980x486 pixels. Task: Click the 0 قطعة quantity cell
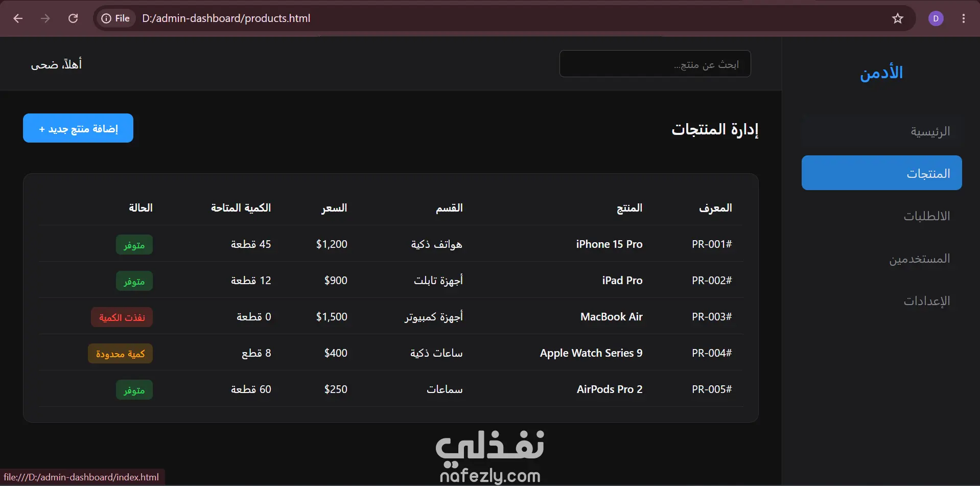point(254,317)
